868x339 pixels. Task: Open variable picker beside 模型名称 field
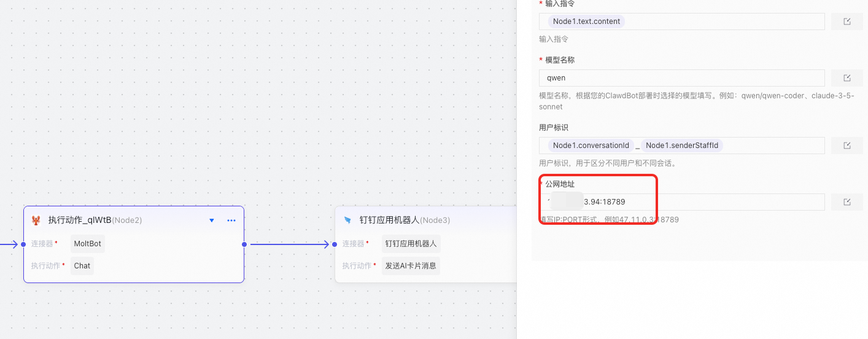point(847,78)
